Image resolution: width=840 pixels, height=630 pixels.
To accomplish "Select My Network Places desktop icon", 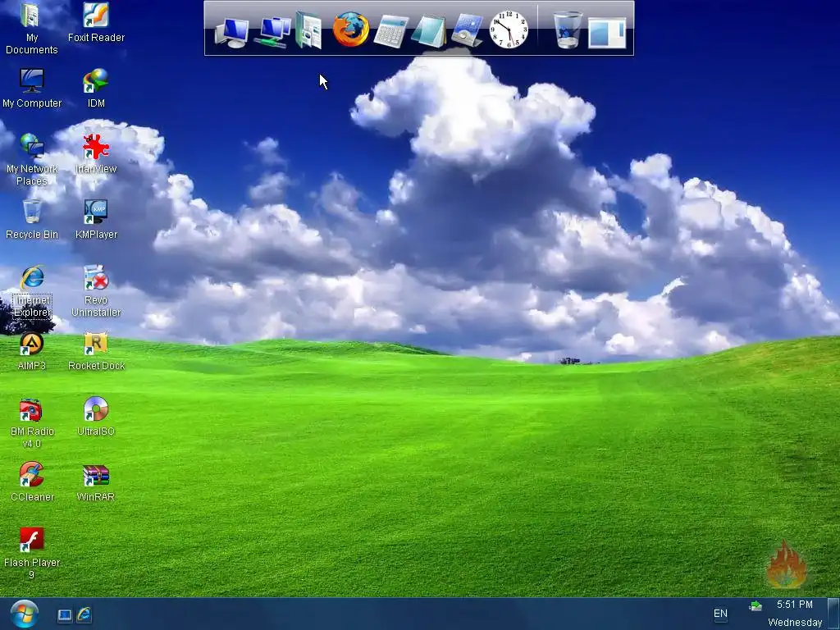I will 32,160.
